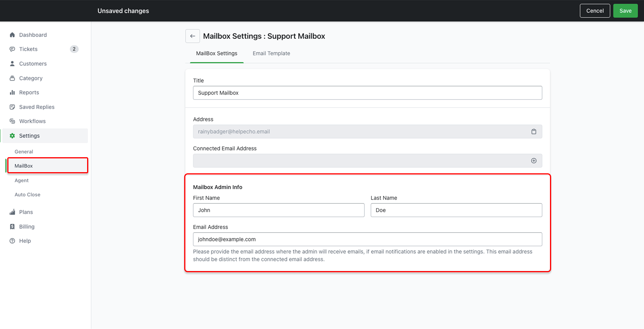Click the Reports bar chart icon
Viewport: 644px width, 329px height.
tap(12, 92)
